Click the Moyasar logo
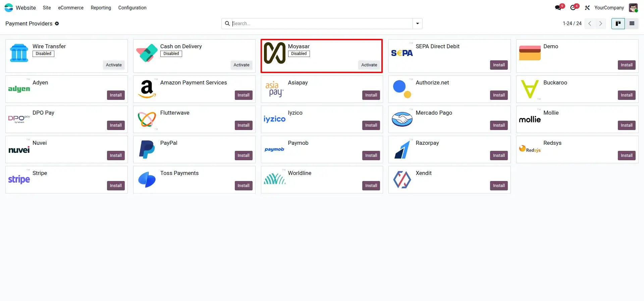Viewport: 644px width, 301px height. coord(275,53)
